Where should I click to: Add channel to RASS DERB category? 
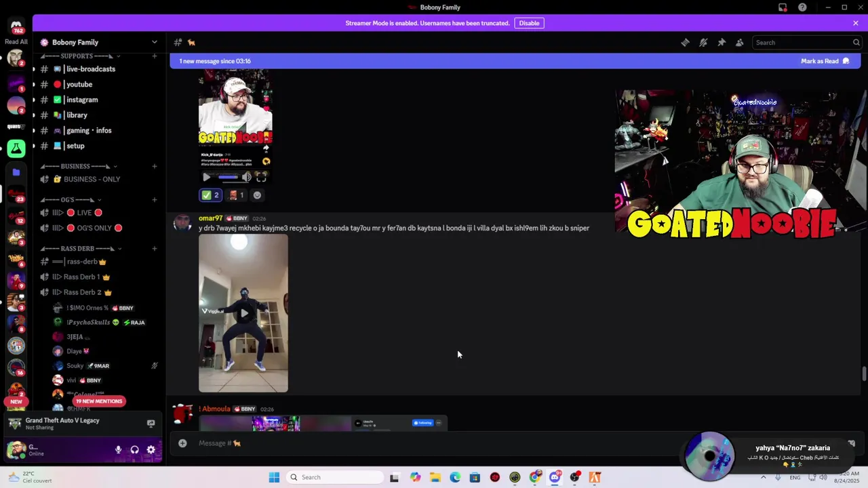(155, 249)
